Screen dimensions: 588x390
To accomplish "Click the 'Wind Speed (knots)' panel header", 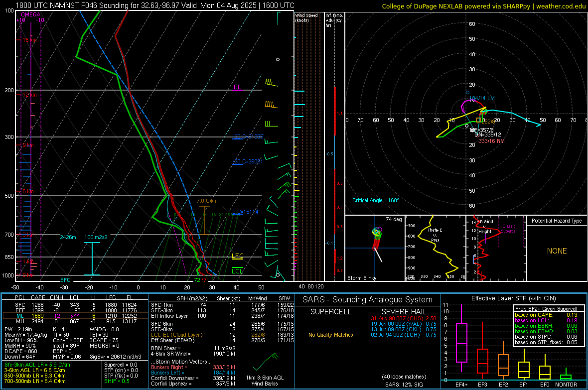I will [x=306, y=18].
